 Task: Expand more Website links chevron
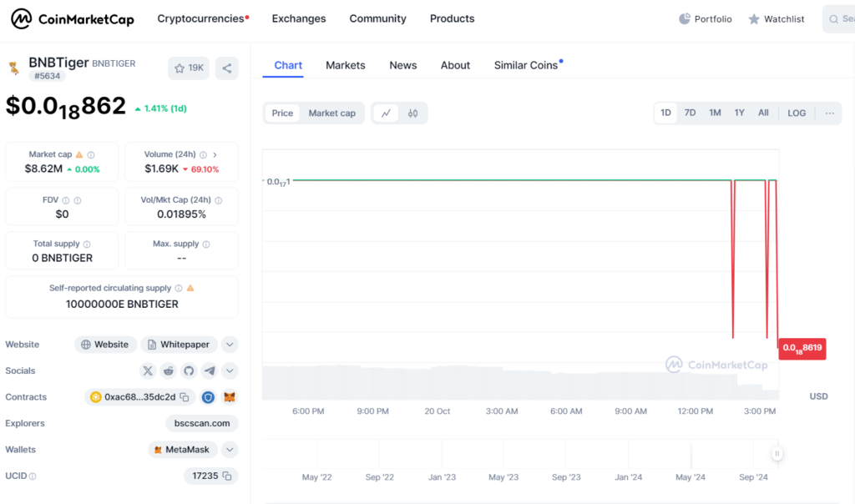tap(230, 345)
